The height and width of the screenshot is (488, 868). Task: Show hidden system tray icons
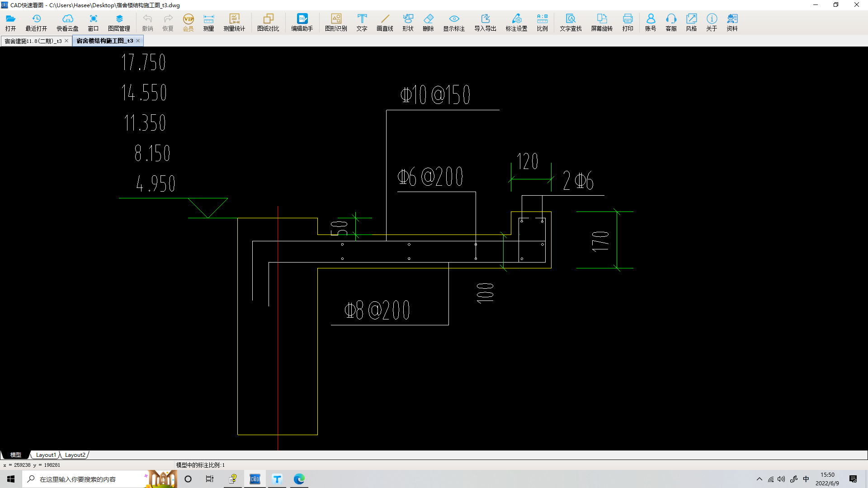coord(759,479)
